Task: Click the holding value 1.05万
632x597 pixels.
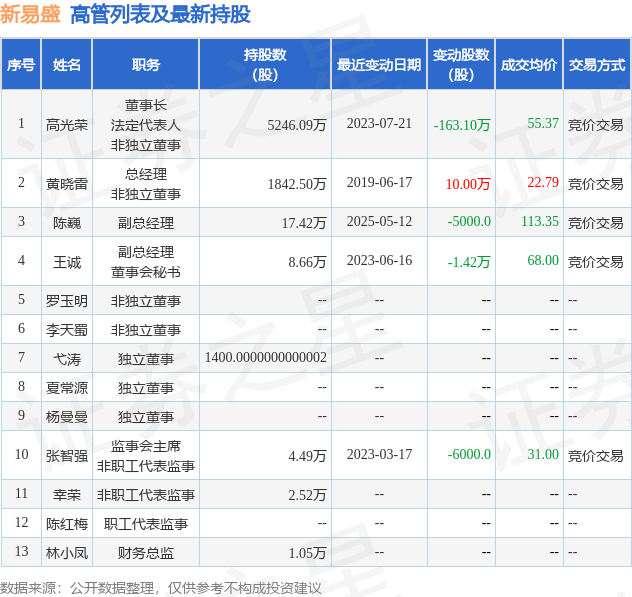Action: point(307,553)
